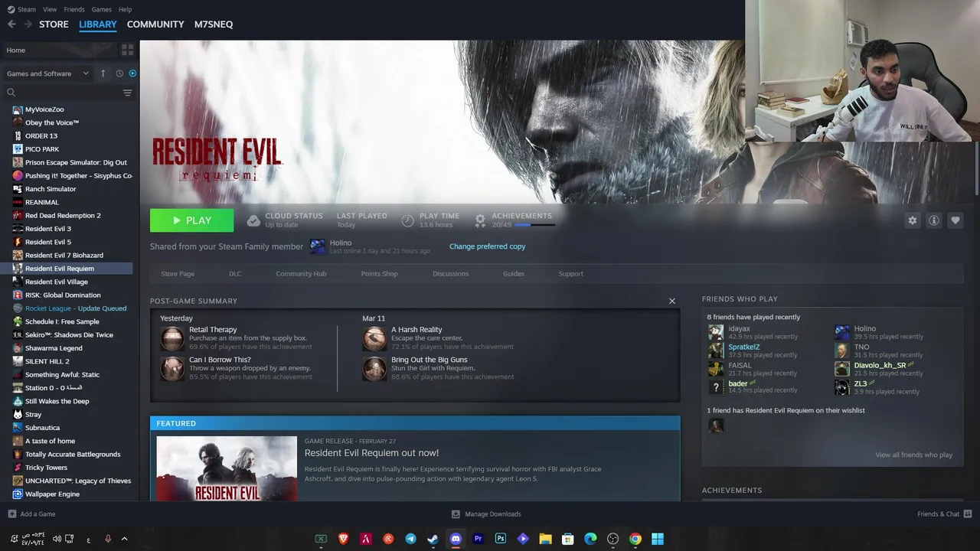This screenshot has height=551, width=980.
Task: Click Change preferred copy link
Action: (487, 246)
